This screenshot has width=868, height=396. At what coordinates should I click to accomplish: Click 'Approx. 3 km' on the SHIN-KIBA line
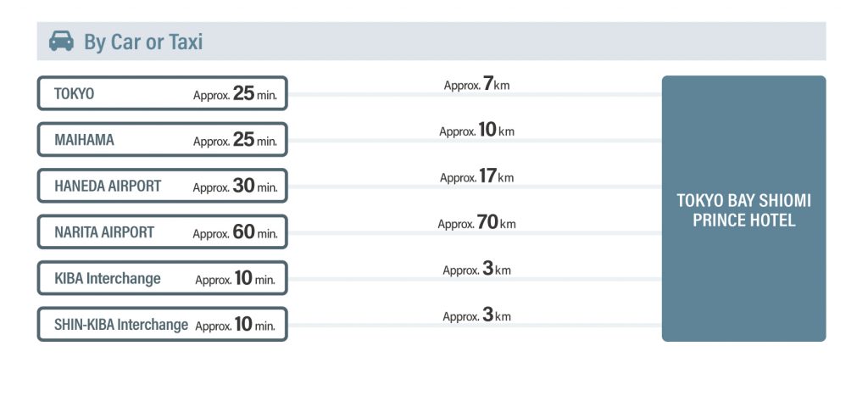[476, 315]
